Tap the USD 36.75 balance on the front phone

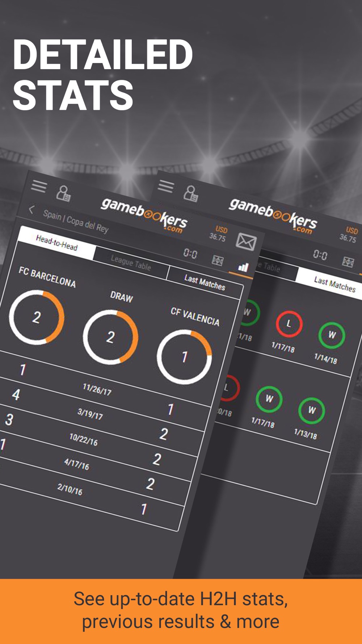tap(218, 234)
